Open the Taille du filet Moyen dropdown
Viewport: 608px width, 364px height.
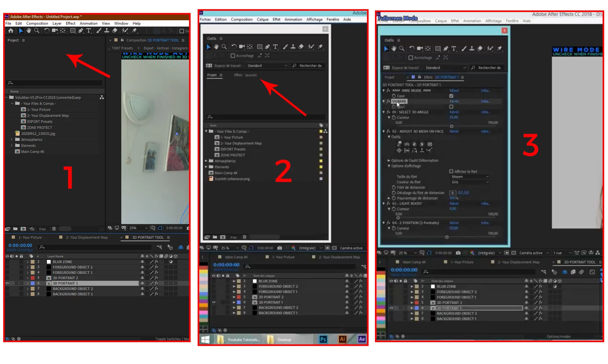click(470, 177)
